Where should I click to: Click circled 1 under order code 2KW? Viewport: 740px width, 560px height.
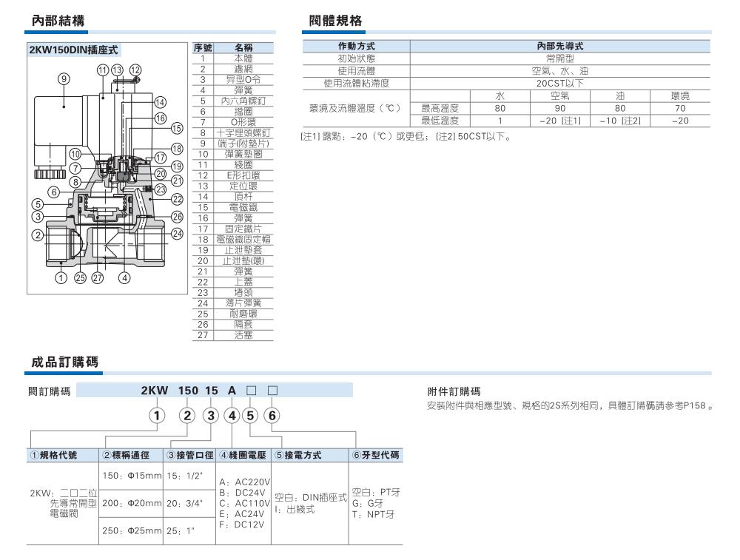click(x=156, y=415)
